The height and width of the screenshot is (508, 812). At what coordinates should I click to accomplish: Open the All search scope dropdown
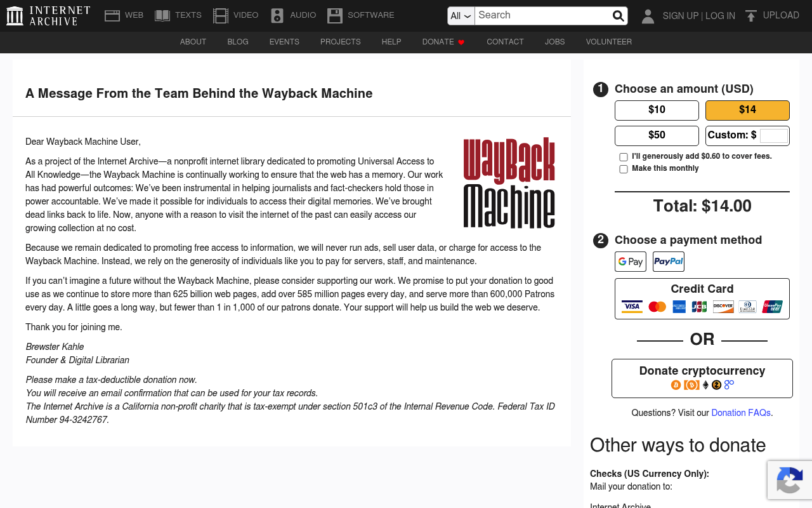[x=461, y=16]
